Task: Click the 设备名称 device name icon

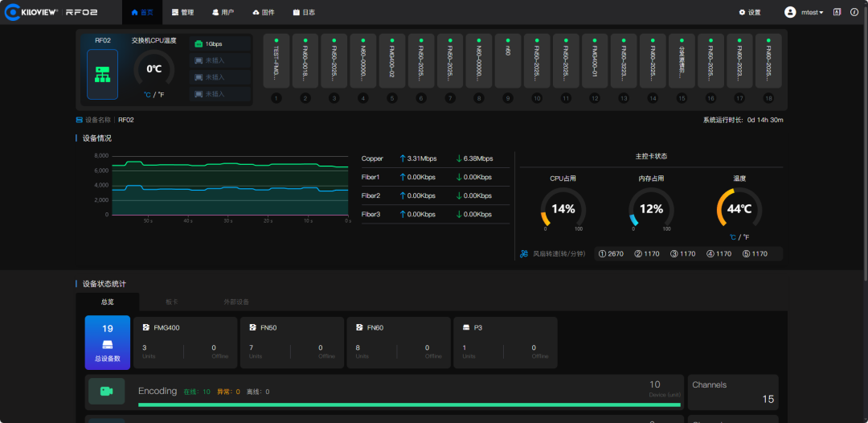Action: [x=79, y=120]
